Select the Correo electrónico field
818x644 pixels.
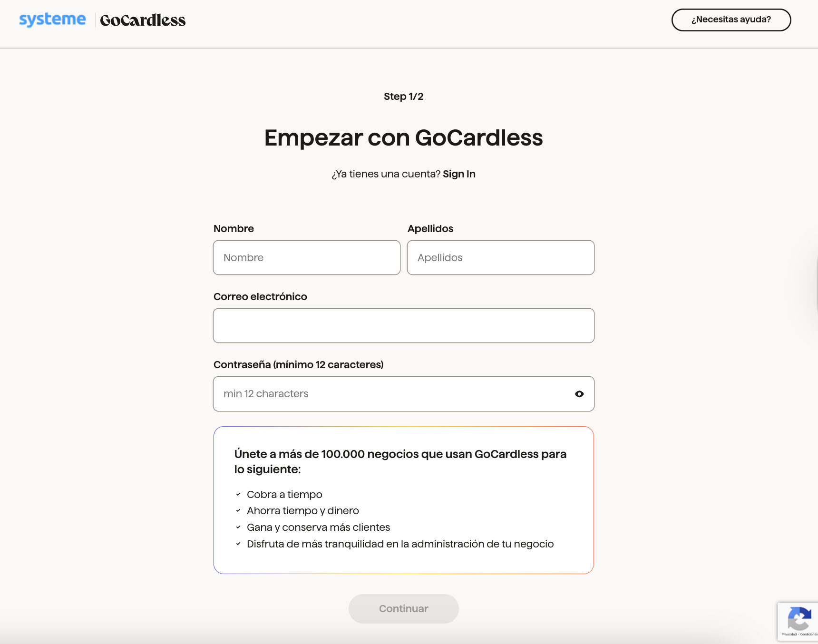(404, 325)
